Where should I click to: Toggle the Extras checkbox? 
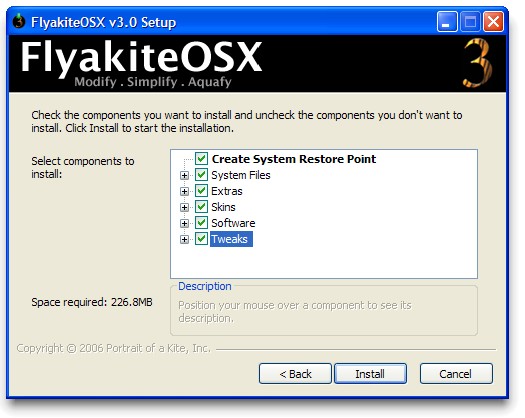(201, 191)
